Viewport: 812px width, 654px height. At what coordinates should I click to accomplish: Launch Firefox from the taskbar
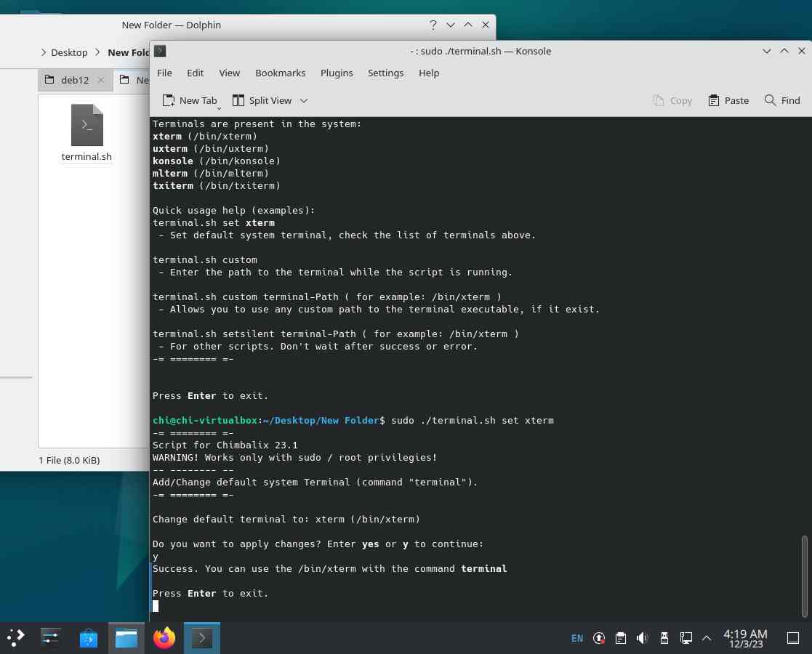click(164, 638)
